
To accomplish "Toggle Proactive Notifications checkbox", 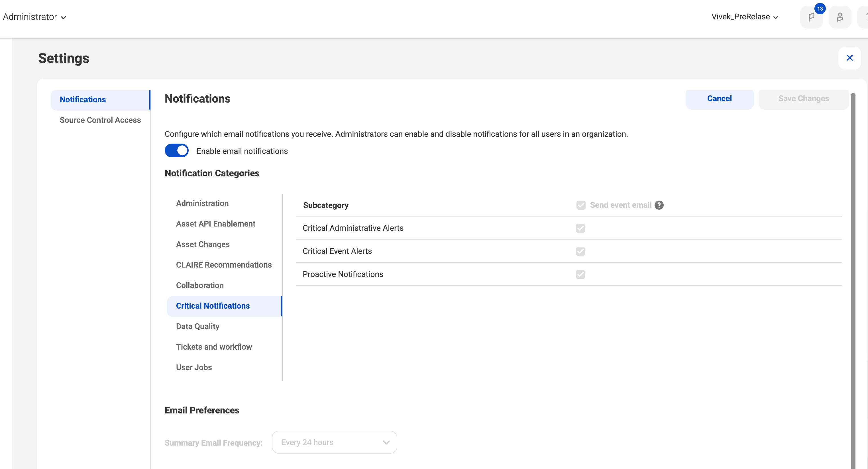I will pos(580,274).
